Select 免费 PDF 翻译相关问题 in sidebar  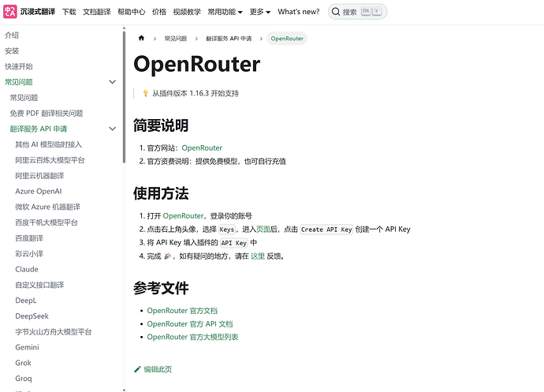tap(47, 114)
